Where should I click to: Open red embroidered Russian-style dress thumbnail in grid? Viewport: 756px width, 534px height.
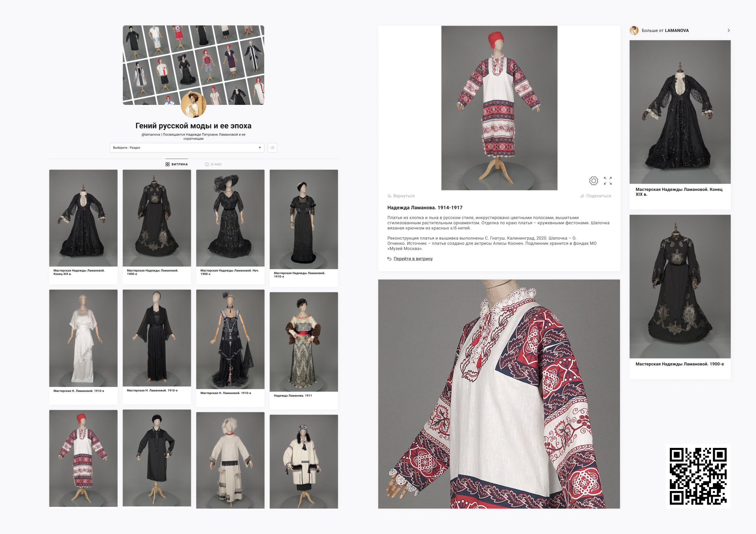(x=83, y=458)
